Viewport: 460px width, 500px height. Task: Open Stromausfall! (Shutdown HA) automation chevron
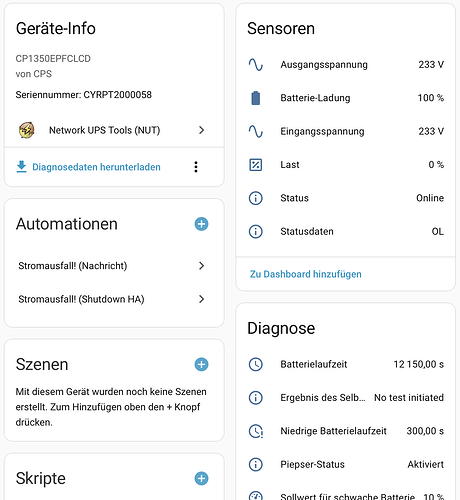201,299
